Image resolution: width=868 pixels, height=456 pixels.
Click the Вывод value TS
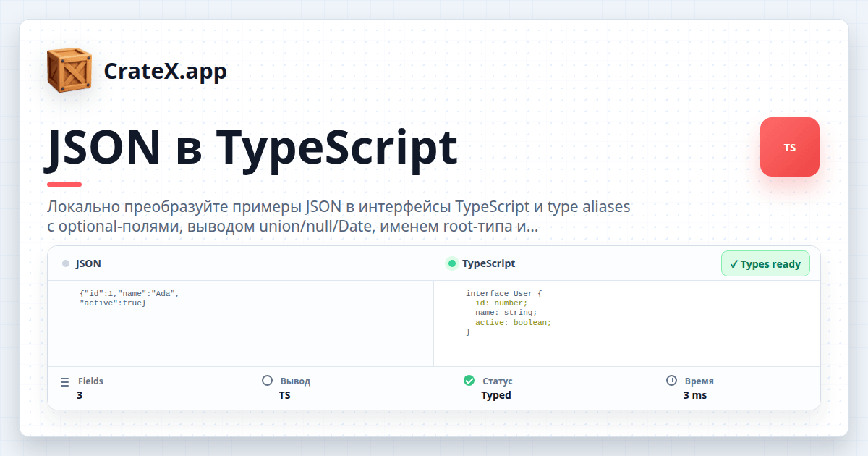(284, 395)
